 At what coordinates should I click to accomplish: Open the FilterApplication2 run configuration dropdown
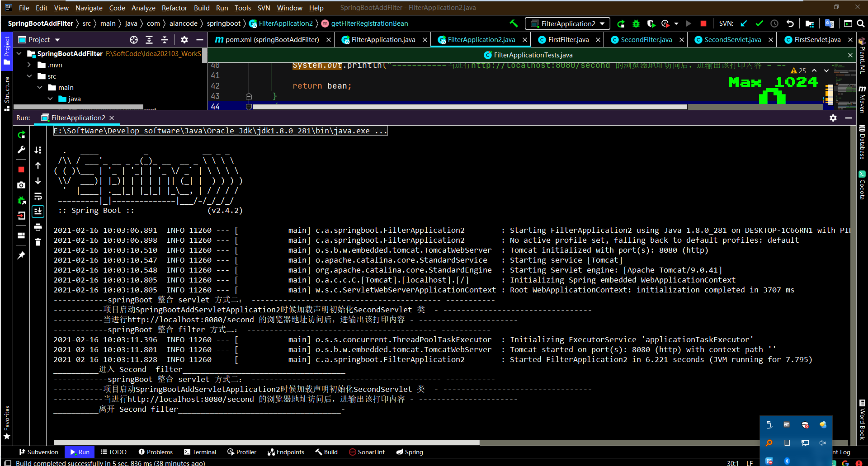coord(567,24)
